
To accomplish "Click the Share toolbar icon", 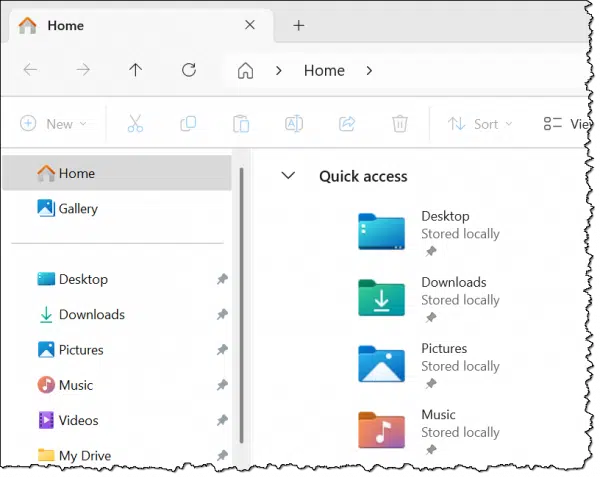I will tap(347, 124).
